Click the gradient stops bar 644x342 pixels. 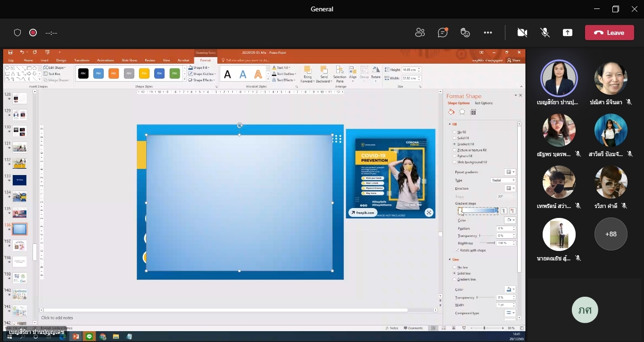(x=478, y=211)
